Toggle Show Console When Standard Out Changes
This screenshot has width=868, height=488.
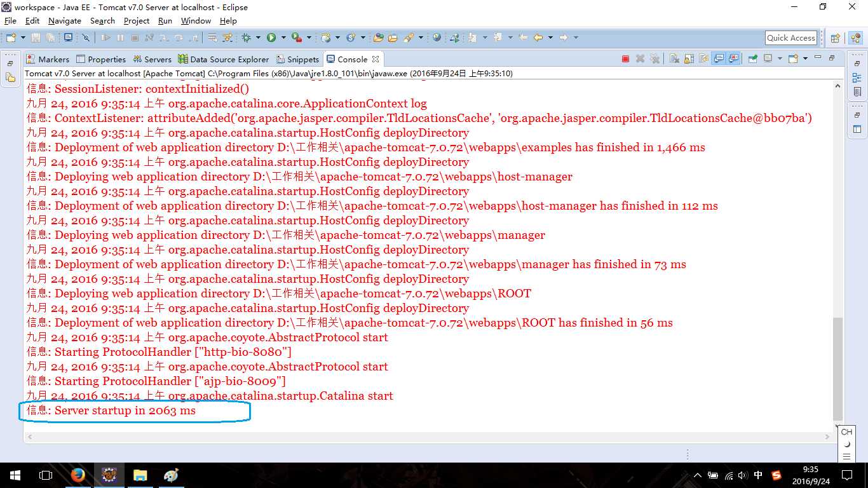point(718,58)
